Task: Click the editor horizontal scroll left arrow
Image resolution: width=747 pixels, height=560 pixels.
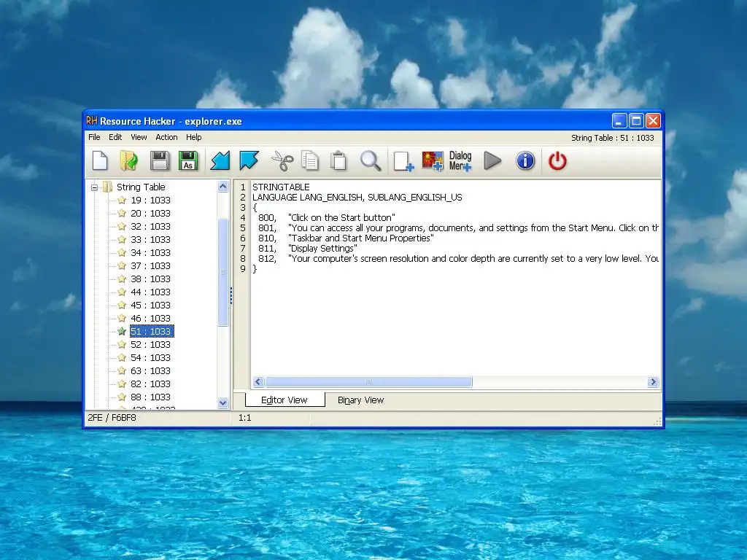Action: [258, 381]
